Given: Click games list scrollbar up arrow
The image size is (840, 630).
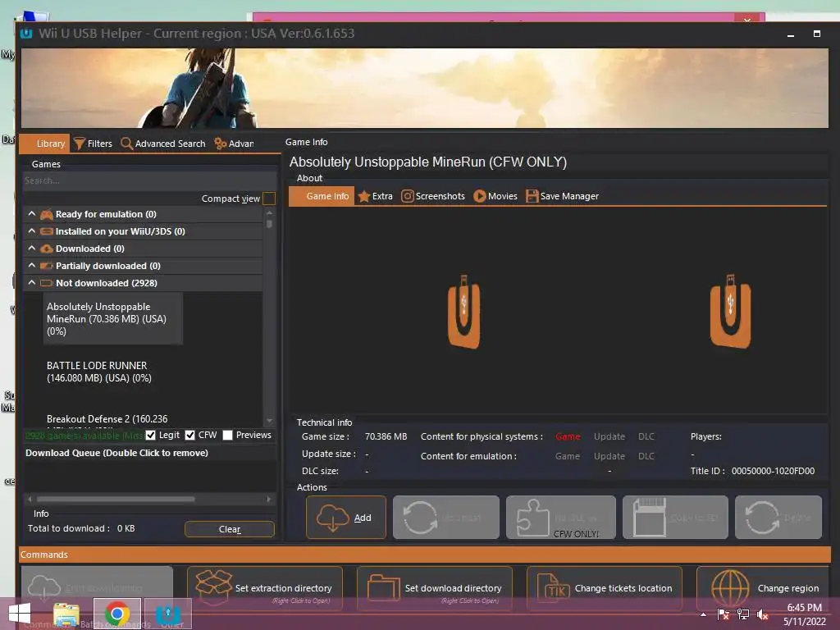Looking at the screenshot, I should click(269, 212).
